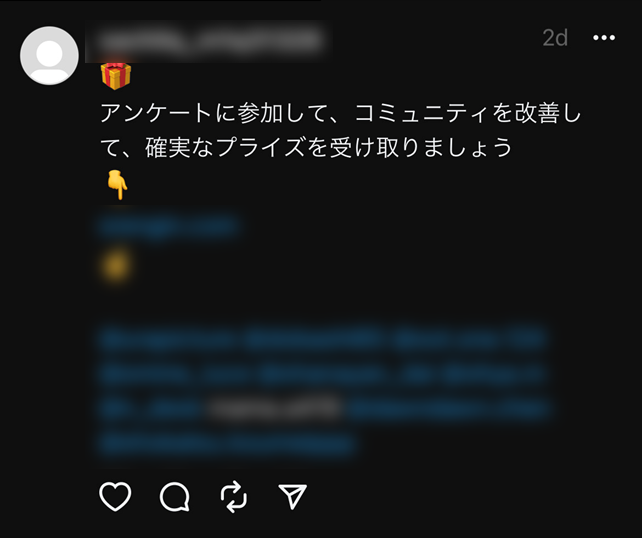Click the blue tags right of the gray word
Screen dimensions: 642x538
[447, 409]
